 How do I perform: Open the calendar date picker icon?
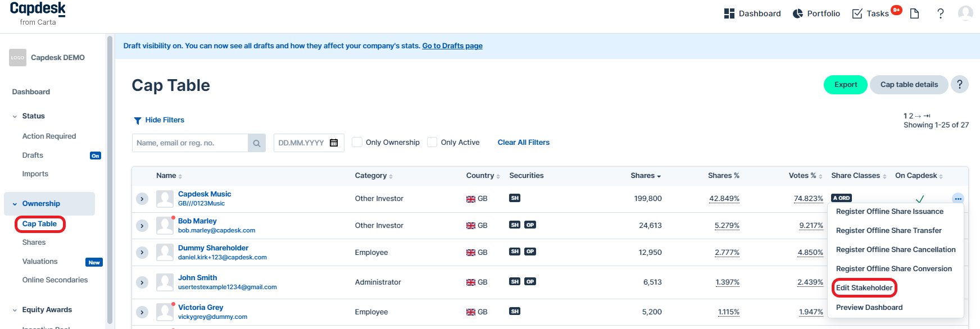[334, 143]
